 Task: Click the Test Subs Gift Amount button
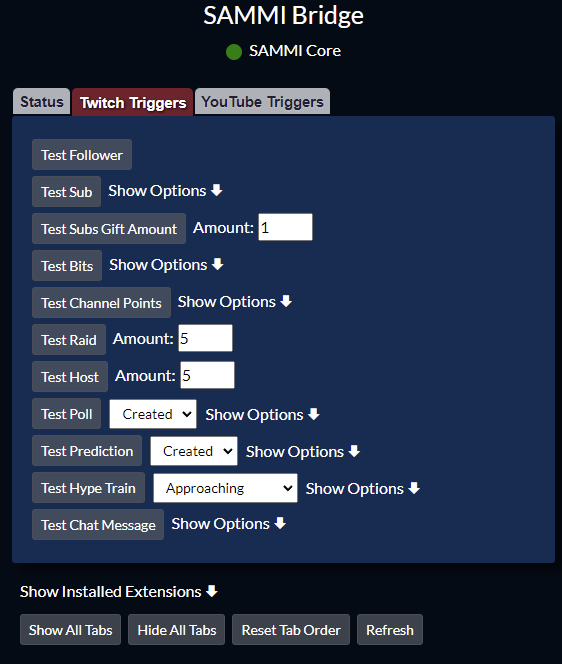[109, 229]
